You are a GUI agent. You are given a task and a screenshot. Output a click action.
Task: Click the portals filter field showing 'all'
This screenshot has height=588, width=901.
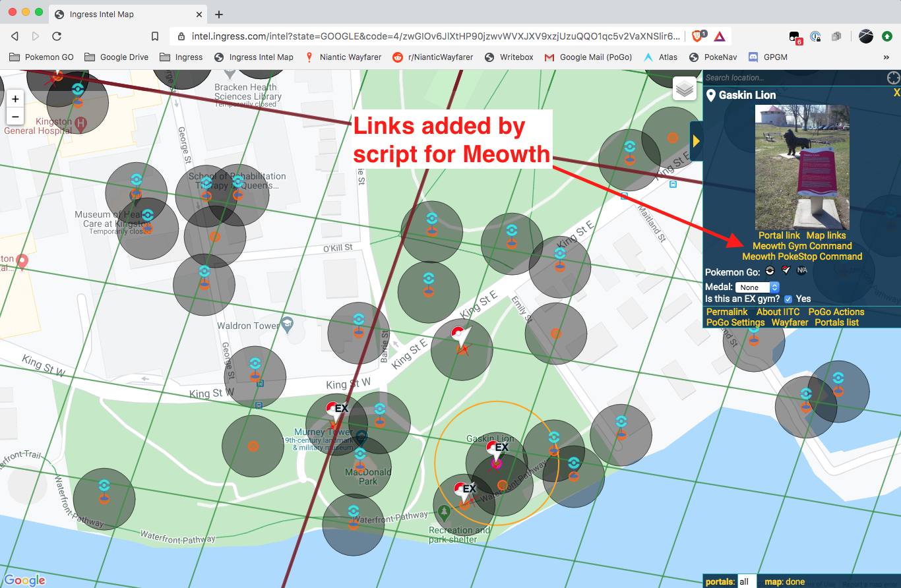pyautogui.click(x=747, y=581)
